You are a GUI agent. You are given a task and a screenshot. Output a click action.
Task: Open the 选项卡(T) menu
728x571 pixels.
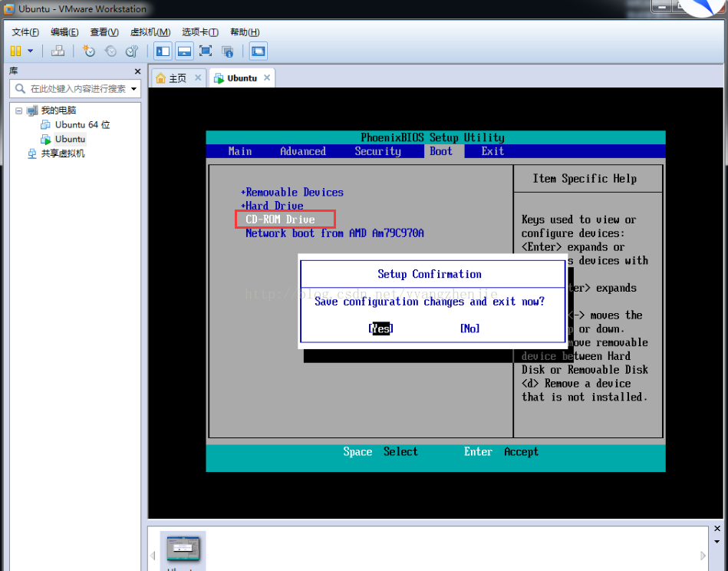200,32
